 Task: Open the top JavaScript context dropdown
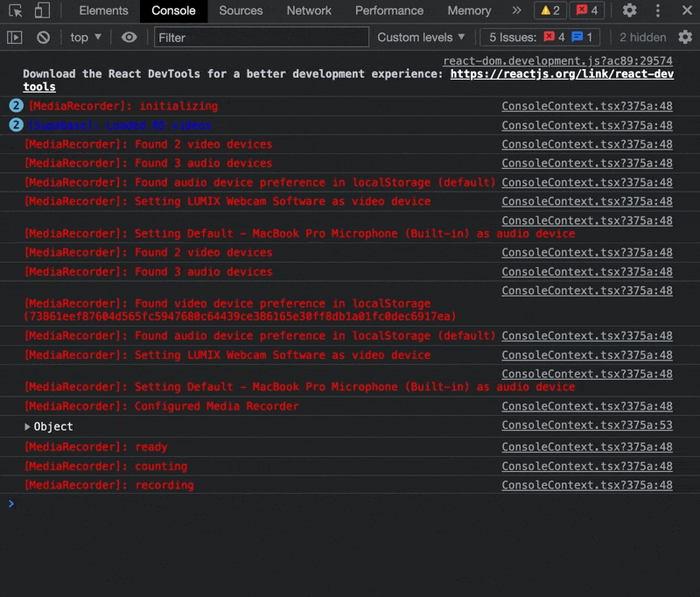(x=86, y=38)
